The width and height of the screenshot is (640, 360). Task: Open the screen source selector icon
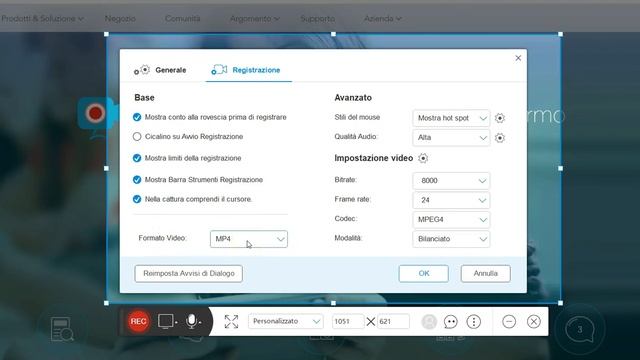click(166, 321)
